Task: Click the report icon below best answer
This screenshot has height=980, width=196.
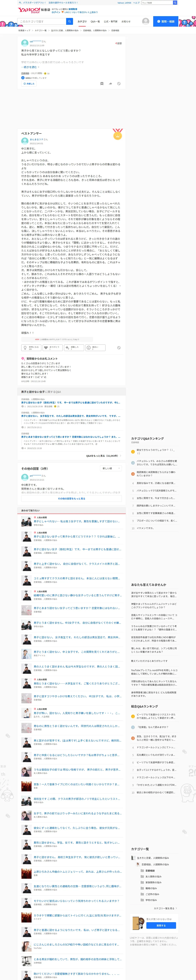Action: click(x=119, y=348)
